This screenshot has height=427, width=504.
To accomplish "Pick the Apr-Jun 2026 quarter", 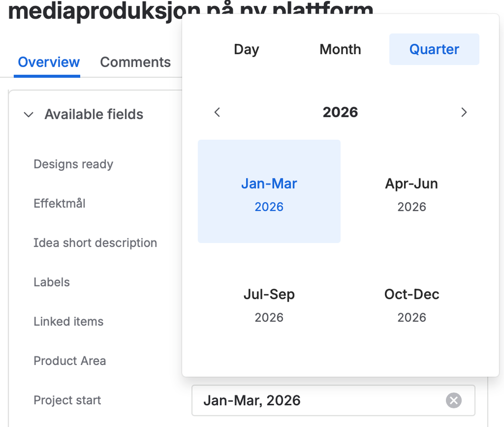I will click(412, 192).
